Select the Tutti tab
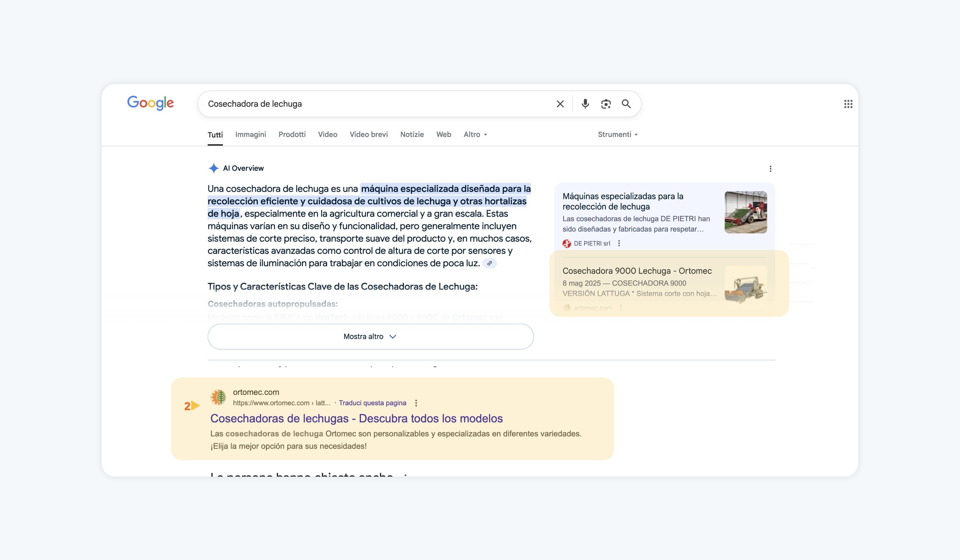Screen dimensions: 960x560 (215, 134)
